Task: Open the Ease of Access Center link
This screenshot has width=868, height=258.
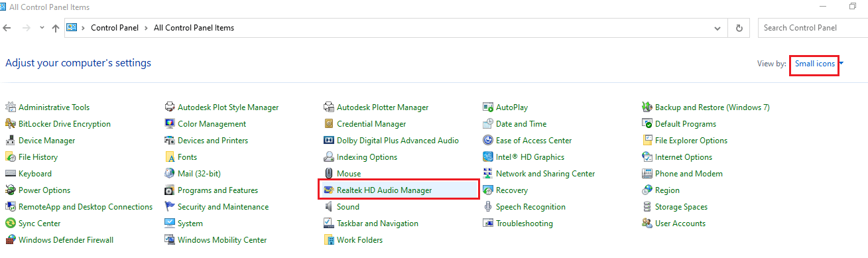Action: (x=534, y=141)
